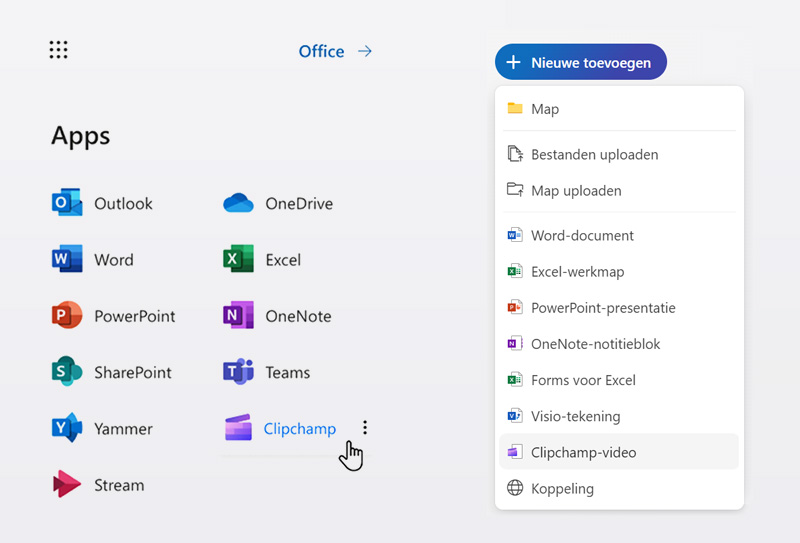Click the Clipchamp app link
This screenshot has height=543, width=800.
[x=299, y=429]
